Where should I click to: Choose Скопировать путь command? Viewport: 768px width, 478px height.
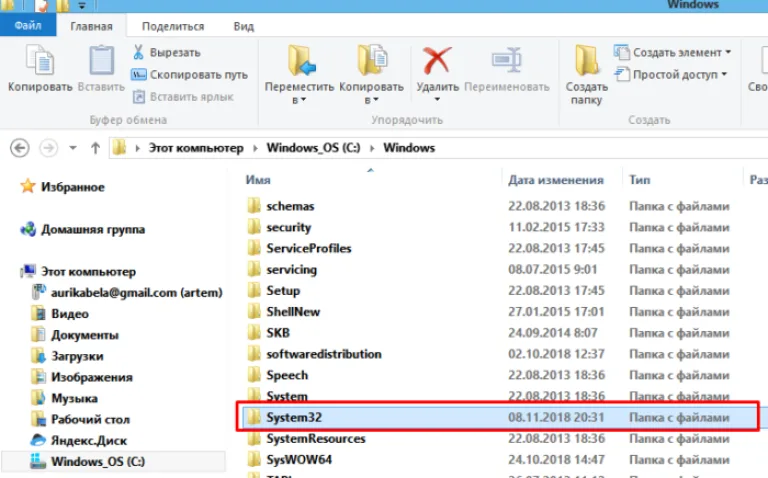pyautogui.click(x=189, y=74)
